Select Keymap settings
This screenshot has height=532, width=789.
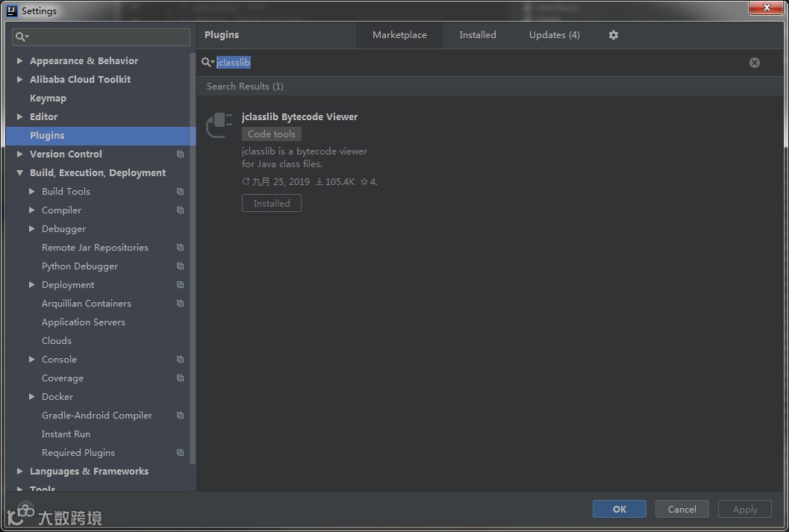pyautogui.click(x=48, y=98)
